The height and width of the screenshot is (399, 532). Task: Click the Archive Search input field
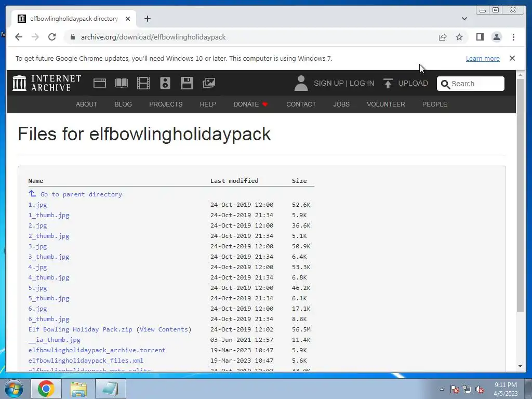point(470,84)
